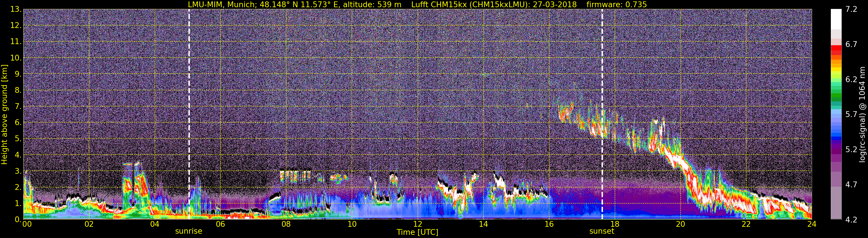This screenshot has height=238, width=868.
Task: Click the colorbar tick label 4.2
Action: pos(851,220)
